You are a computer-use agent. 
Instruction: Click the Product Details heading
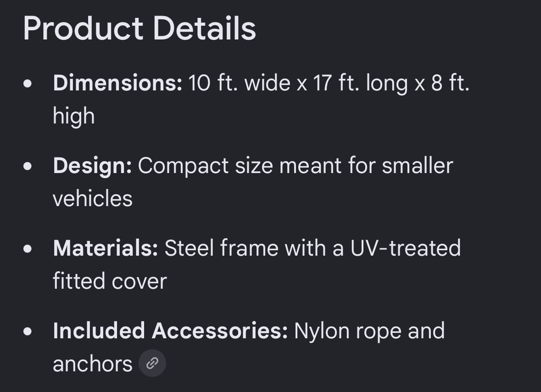(x=139, y=28)
